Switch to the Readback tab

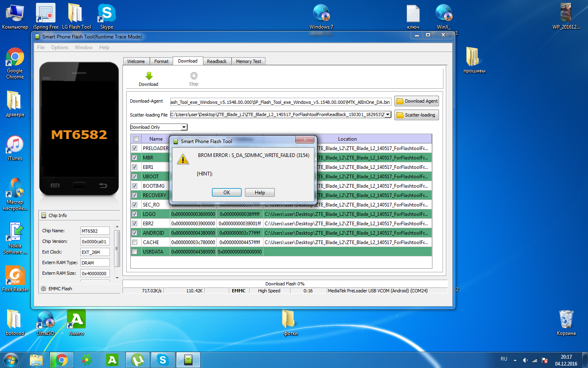coord(216,61)
